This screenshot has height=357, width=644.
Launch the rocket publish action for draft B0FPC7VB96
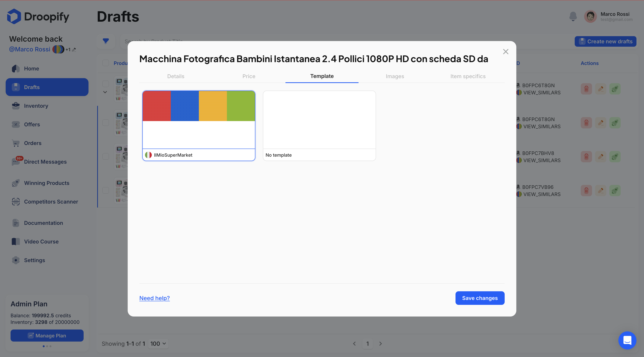point(615,190)
